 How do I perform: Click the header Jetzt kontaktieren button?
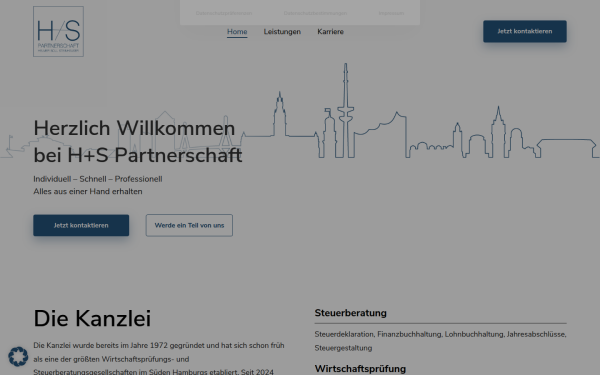(525, 31)
